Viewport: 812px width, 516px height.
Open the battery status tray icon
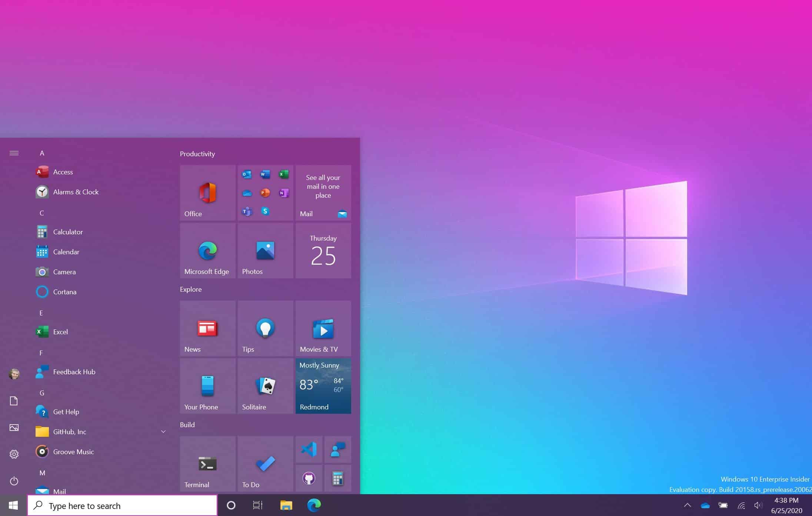pos(723,505)
